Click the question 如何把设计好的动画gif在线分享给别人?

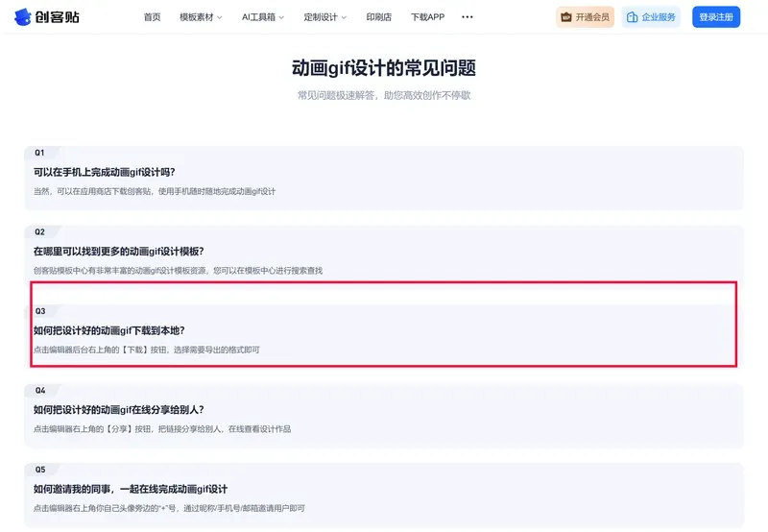[x=118, y=410]
